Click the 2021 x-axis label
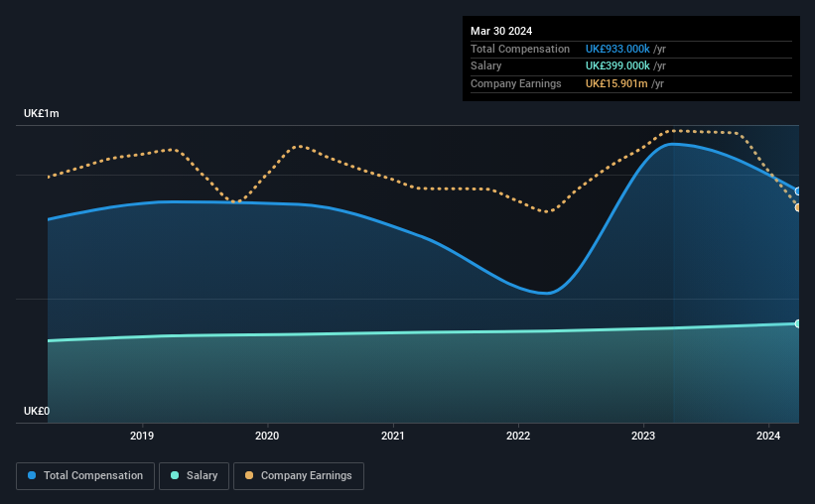 [x=393, y=436]
